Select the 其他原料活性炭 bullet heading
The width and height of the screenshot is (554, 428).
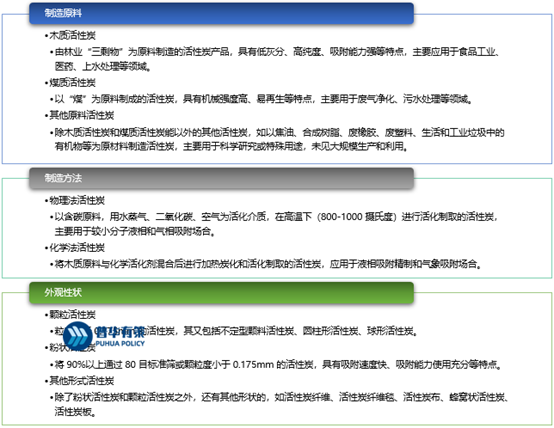point(82,115)
